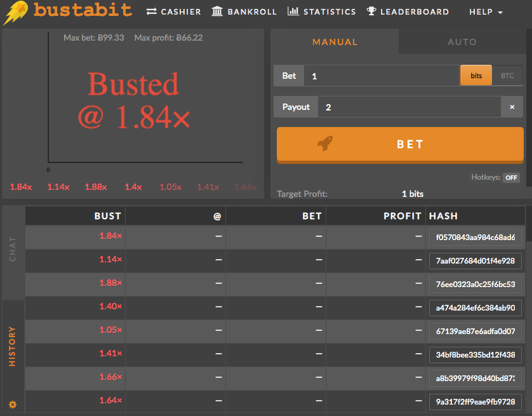The height and width of the screenshot is (416, 532).
Task: Select bits as the bet unit
Action: coord(476,75)
